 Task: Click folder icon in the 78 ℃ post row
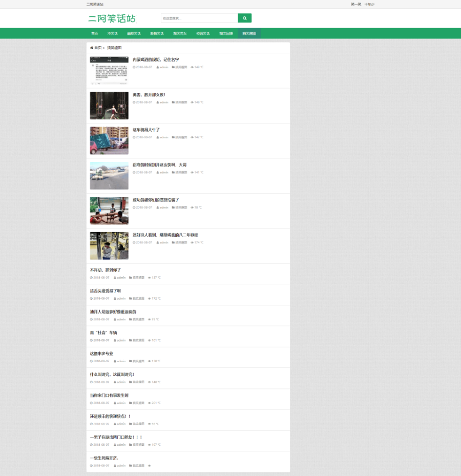(173, 208)
